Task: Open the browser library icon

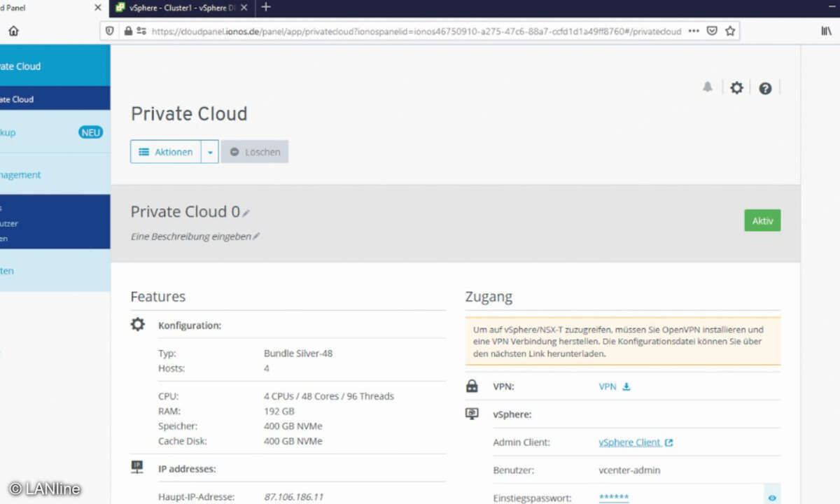Action: coord(826,31)
